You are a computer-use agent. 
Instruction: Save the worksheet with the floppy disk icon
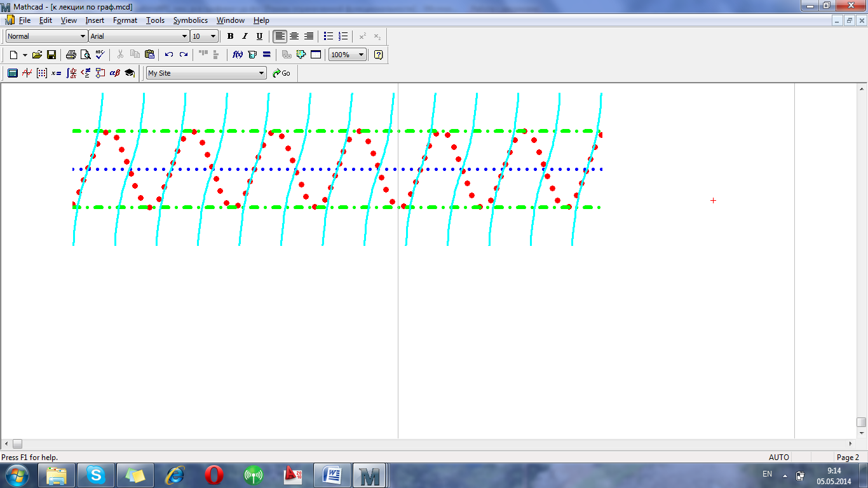(51, 55)
